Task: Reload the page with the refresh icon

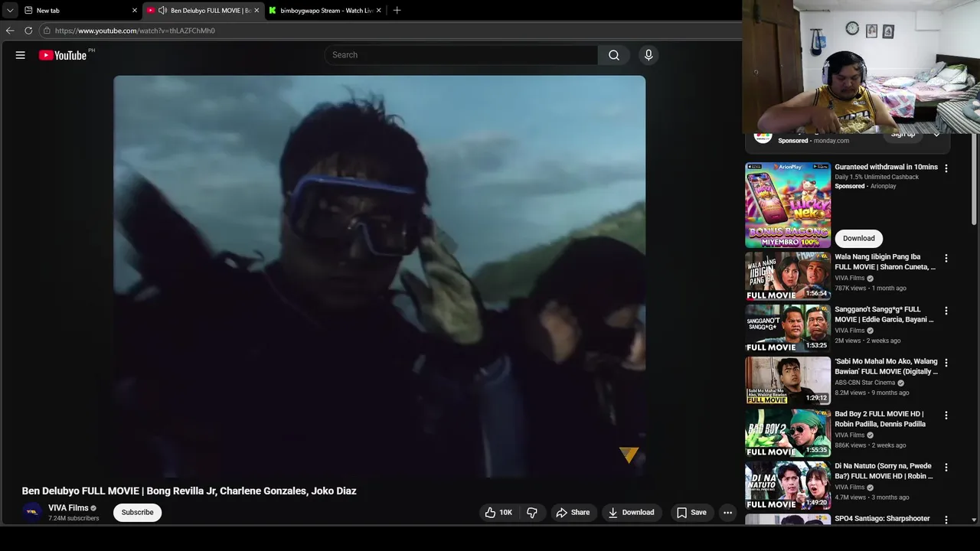Action: [28, 31]
